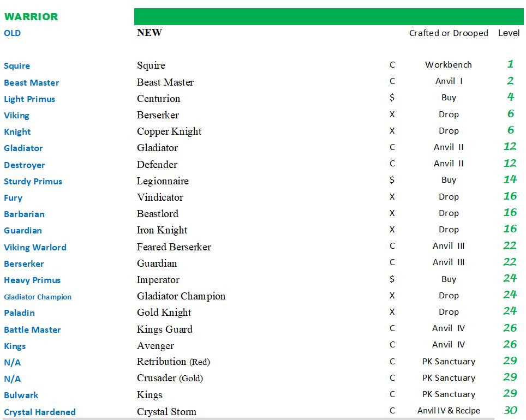Select the Beast Master old name

tap(31, 82)
